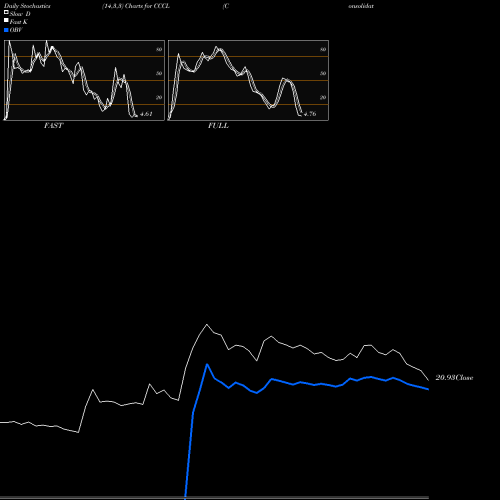This screenshot has height=500, width=500.
Task: Click the 'Slow D' legend label
Action: tap(20, 14)
